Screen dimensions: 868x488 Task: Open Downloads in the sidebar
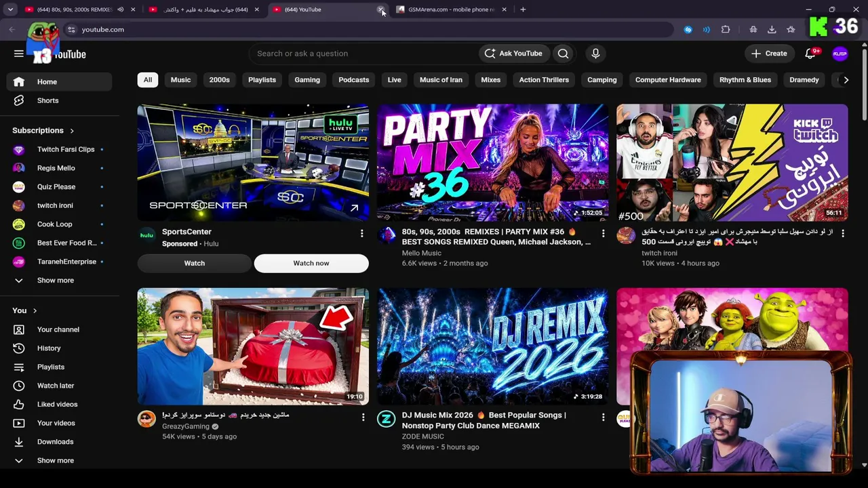click(x=60, y=442)
